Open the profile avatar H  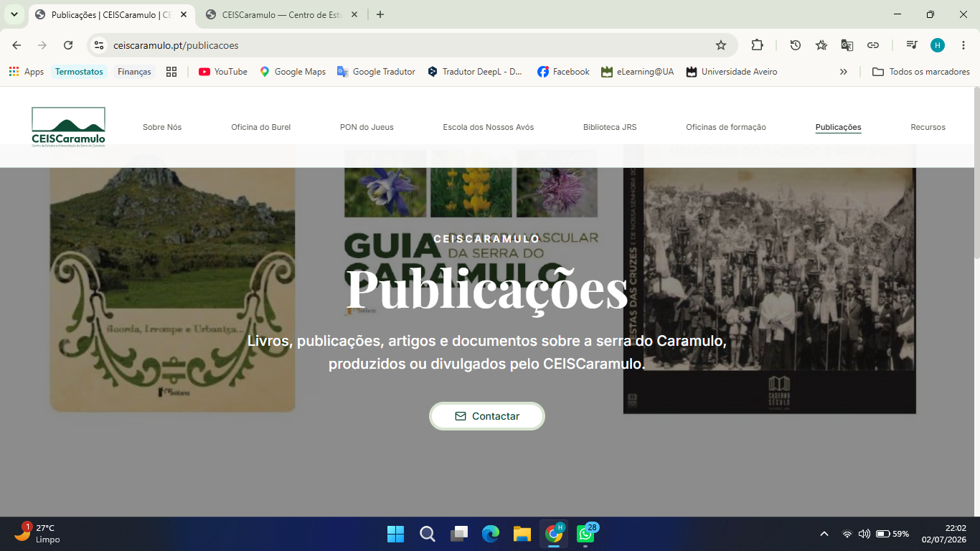pos(938,45)
